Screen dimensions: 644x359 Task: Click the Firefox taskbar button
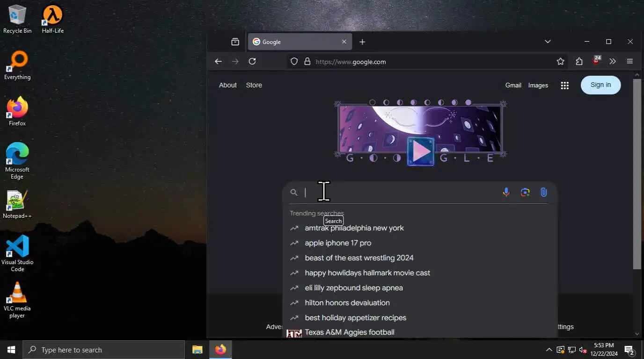click(220, 350)
